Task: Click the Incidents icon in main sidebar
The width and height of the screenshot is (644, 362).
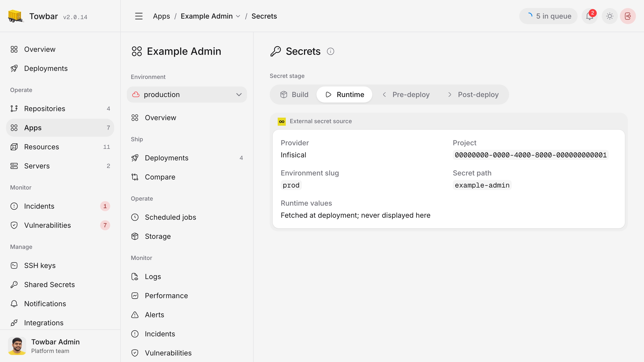Action: click(x=14, y=206)
